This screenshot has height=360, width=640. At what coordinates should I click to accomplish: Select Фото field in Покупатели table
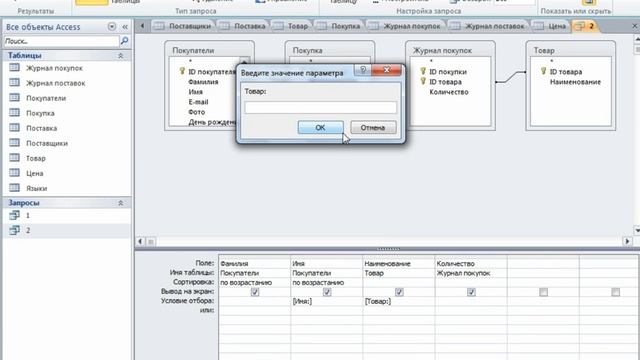point(196,112)
